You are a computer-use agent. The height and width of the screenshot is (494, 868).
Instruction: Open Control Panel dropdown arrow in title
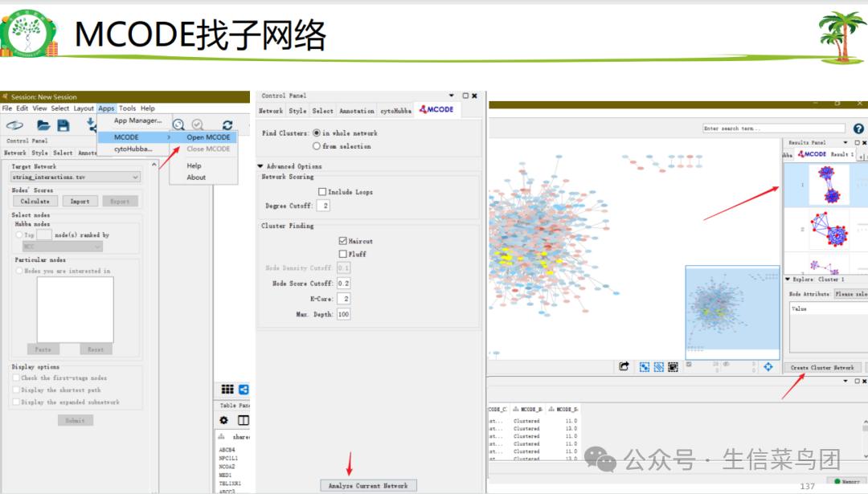click(x=451, y=96)
